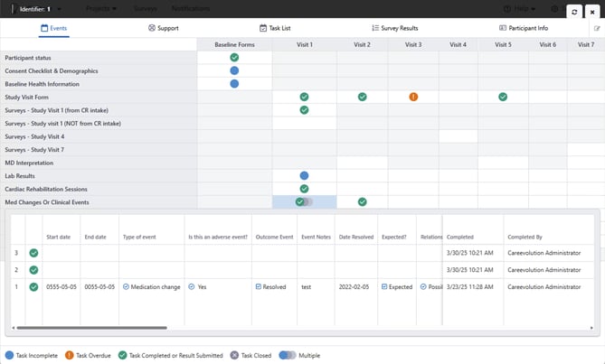
Task: Click overdue Study Visit Form icon in Visit 3
Action: 413,97
